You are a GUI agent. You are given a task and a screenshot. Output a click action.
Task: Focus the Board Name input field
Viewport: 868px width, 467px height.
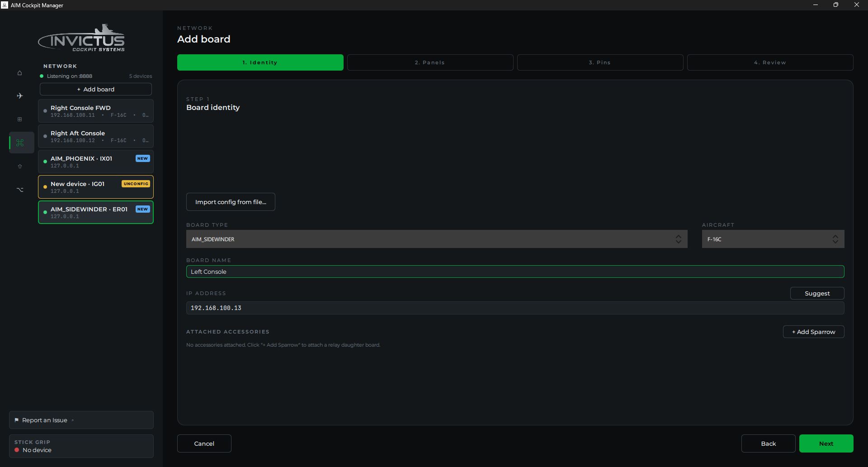[515, 272]
